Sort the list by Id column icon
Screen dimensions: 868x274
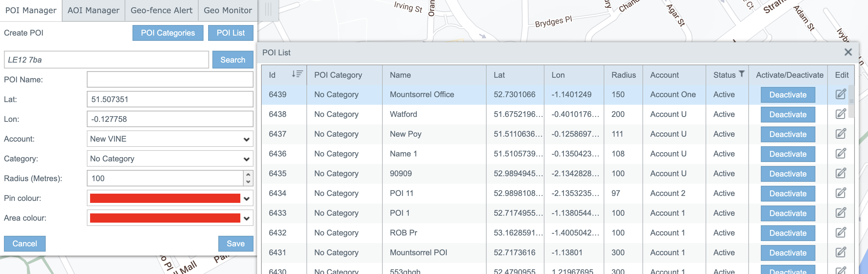[x=297, y=74]
